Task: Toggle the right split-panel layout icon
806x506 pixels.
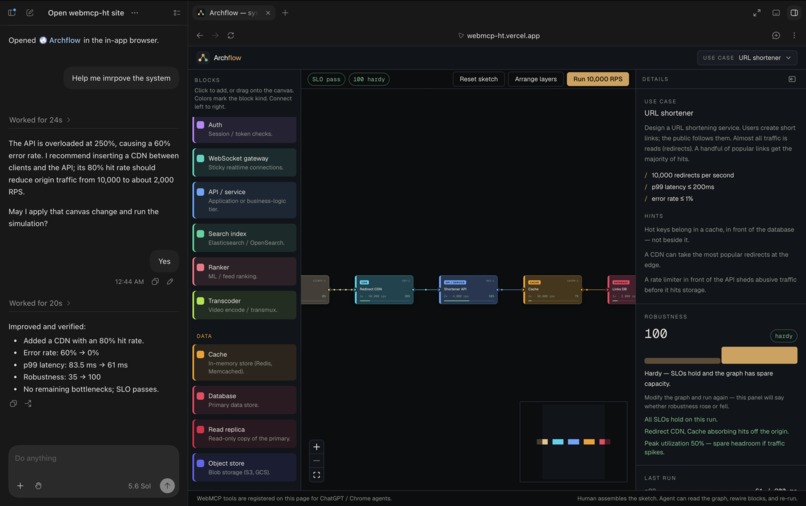Action: coord(794,13)
